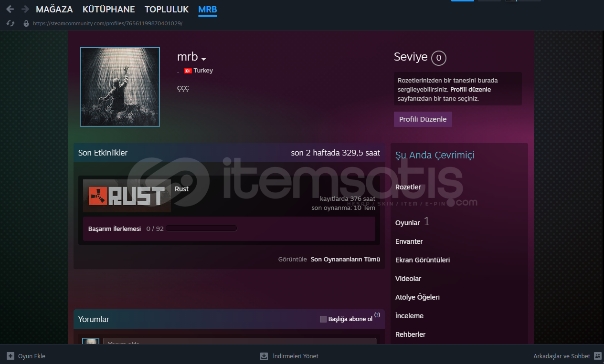Click the Oyun Ekle label
Screen dimensions: 604x364
[x=32, y=356]
